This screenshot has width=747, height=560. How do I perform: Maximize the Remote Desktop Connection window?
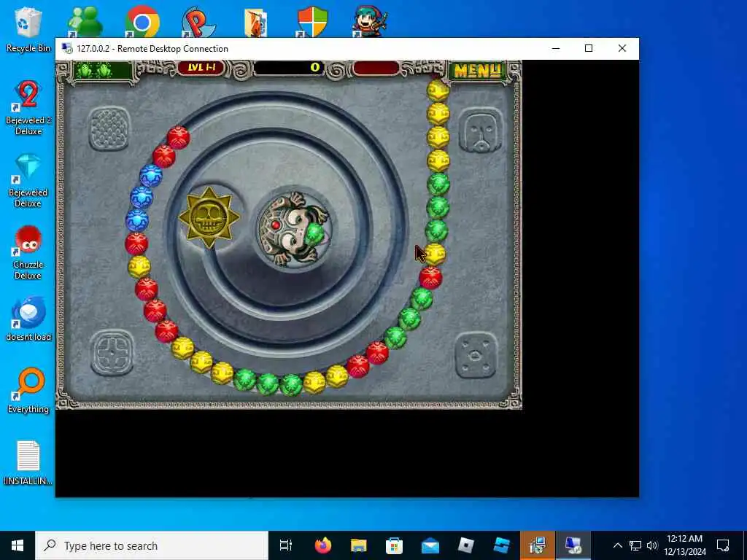tap(589, 49)
